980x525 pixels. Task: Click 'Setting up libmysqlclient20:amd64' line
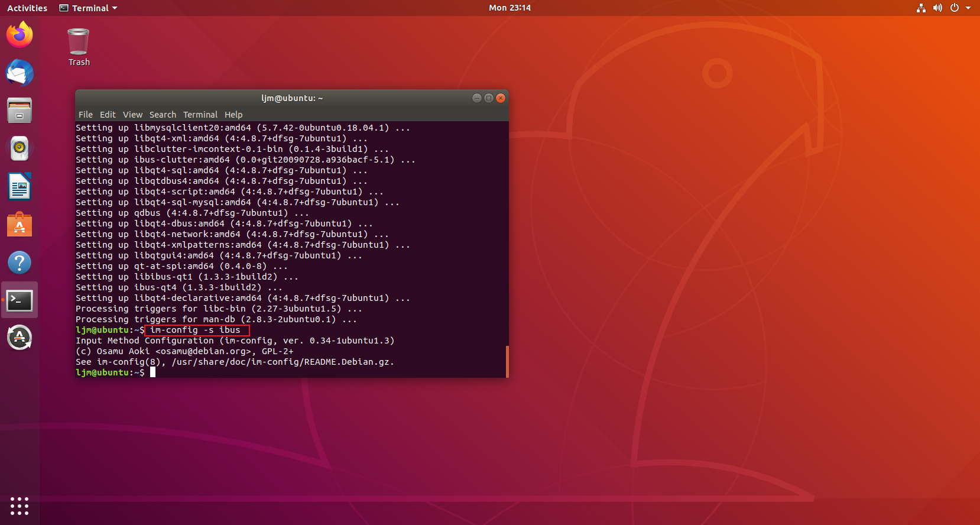[x=243, y=128]
